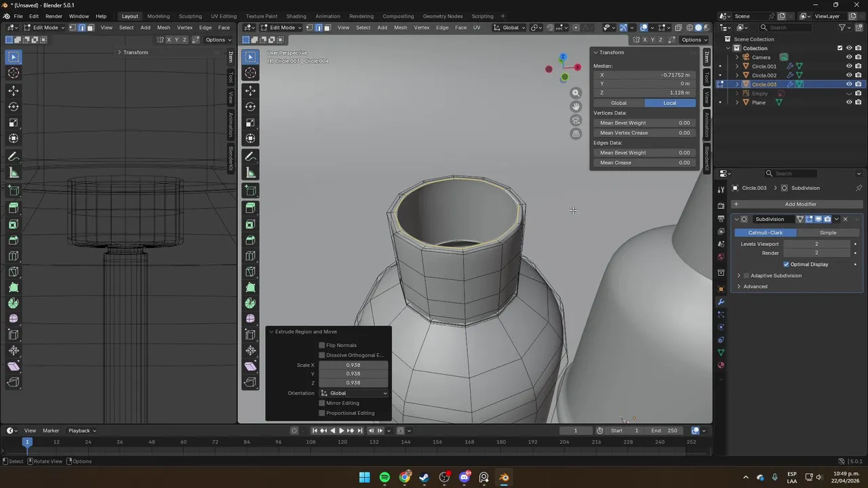Expand the Adaptive Subdivision section
The width and height of the screenshot is (868, 488).
739,276
